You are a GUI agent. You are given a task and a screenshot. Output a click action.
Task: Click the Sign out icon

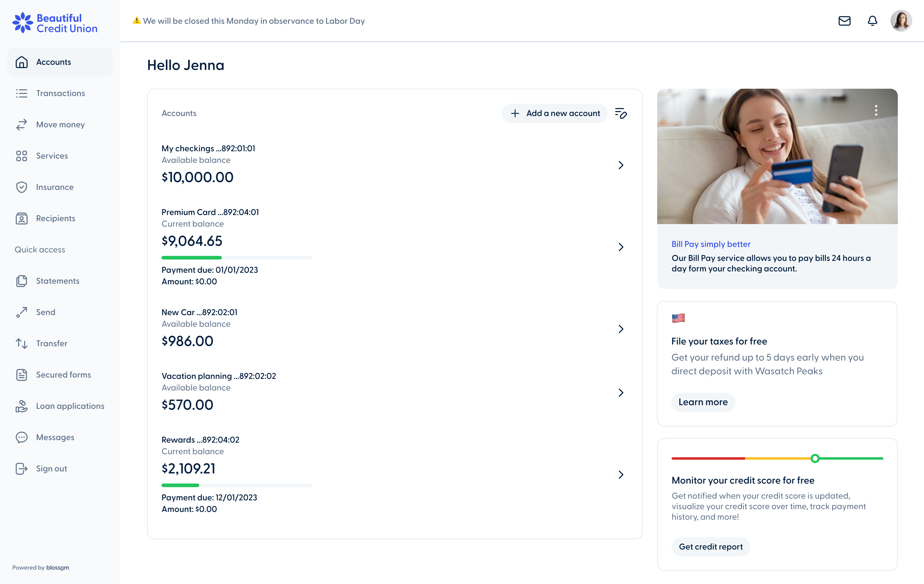tap(22, 469)
